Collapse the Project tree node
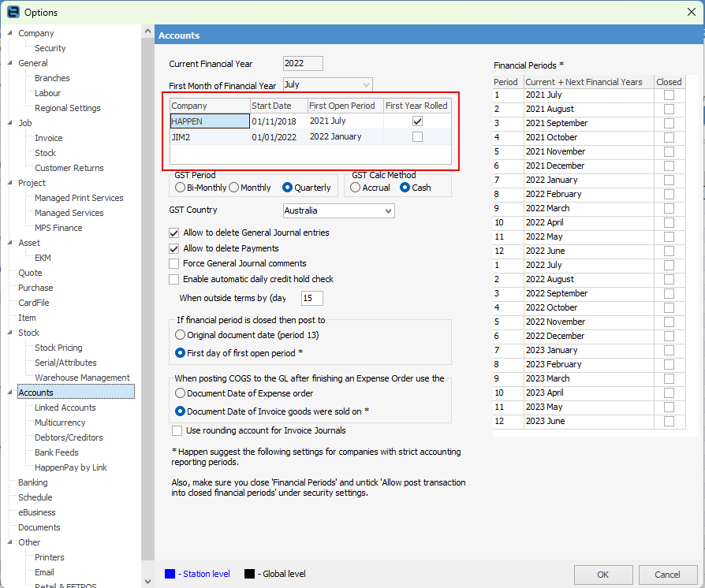Screen dimensions: 705x588 9,183
